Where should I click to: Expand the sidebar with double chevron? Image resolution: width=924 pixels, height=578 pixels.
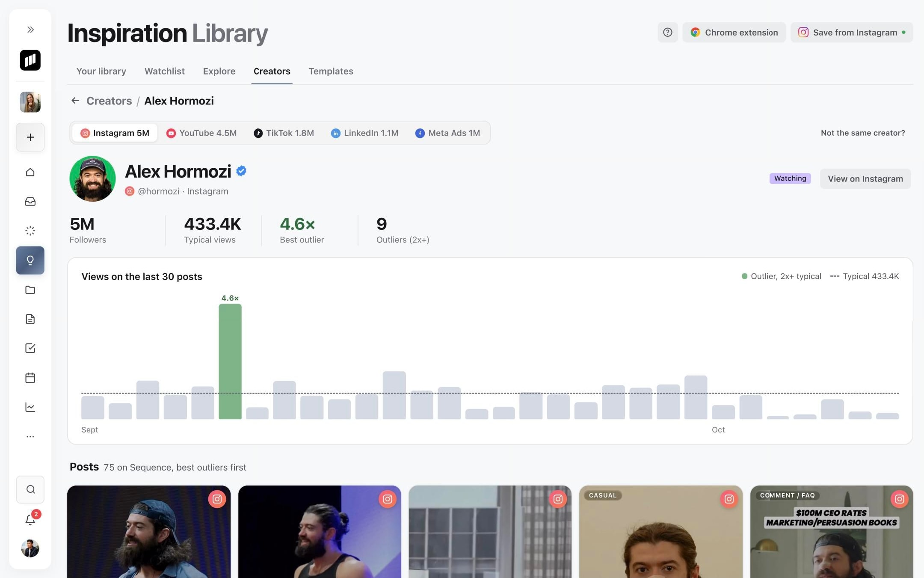pos(30,30)
